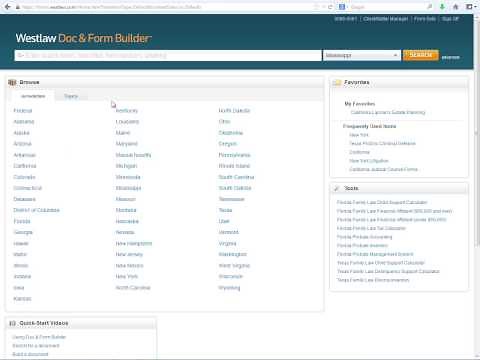Select Washington in the list
Screen dimensions: 480x360
tap(233, 254)
